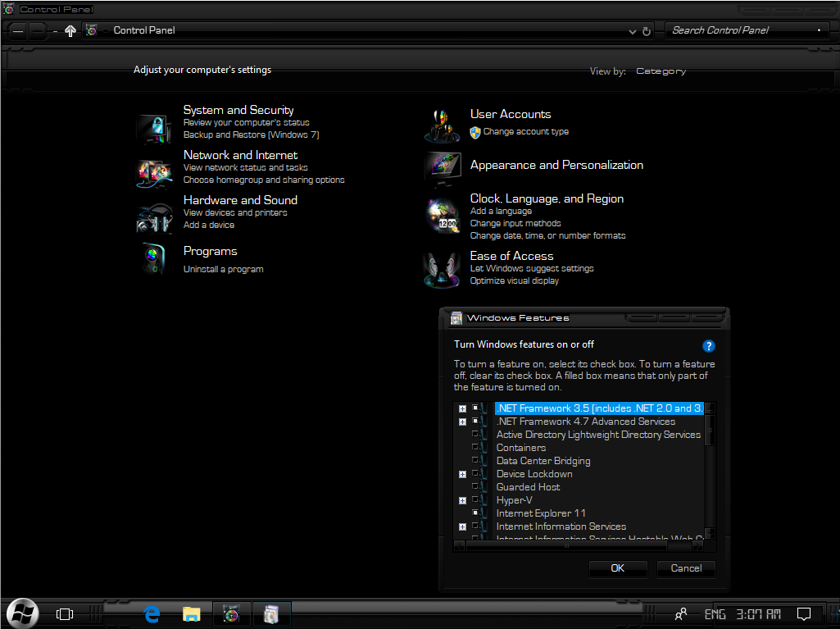This screenshot has width=840, height=629.
Task: Uncheck the Internet Explorer 11 checkbox
Action: 475,513
